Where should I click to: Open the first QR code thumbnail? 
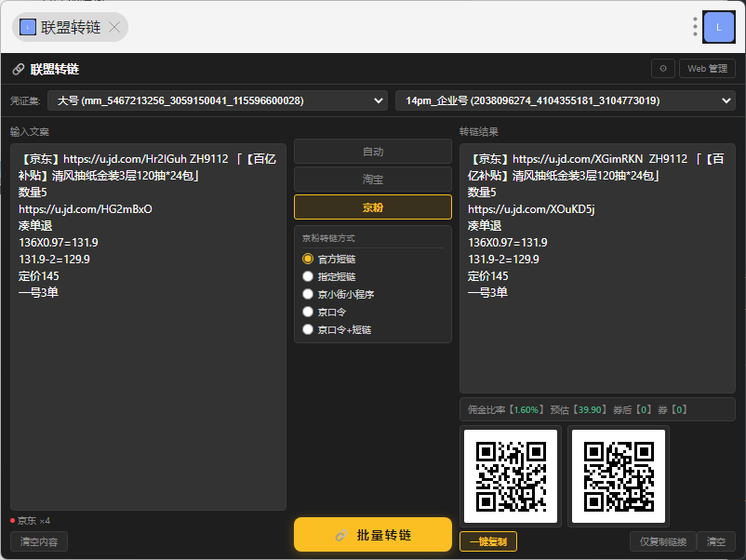(x=511, y=476)
